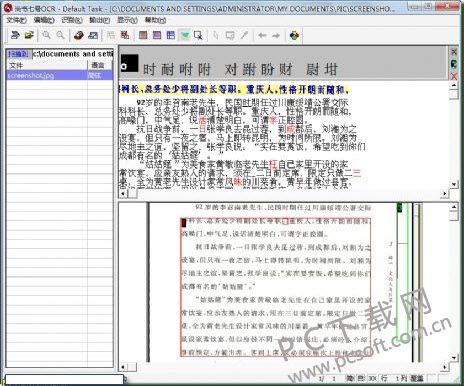Open the 编辑 menu
This screenshot has width=464, height=386.
point(44,20)
